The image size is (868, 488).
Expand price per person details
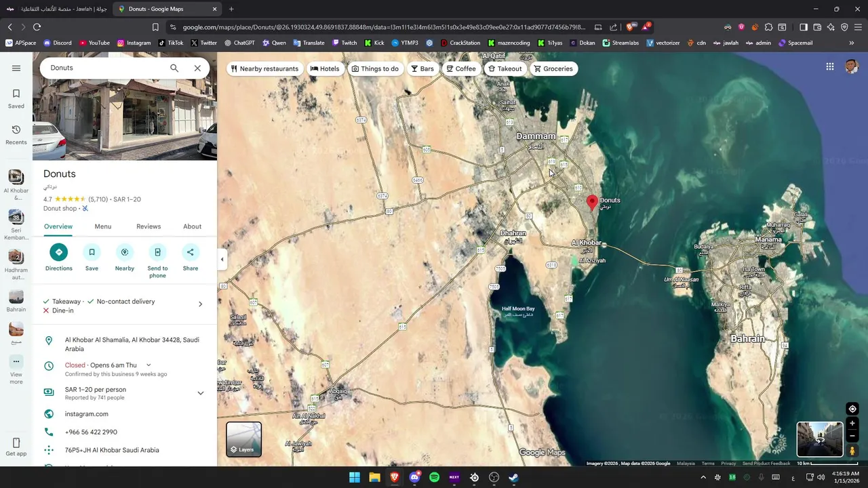(x=200, y=393)
